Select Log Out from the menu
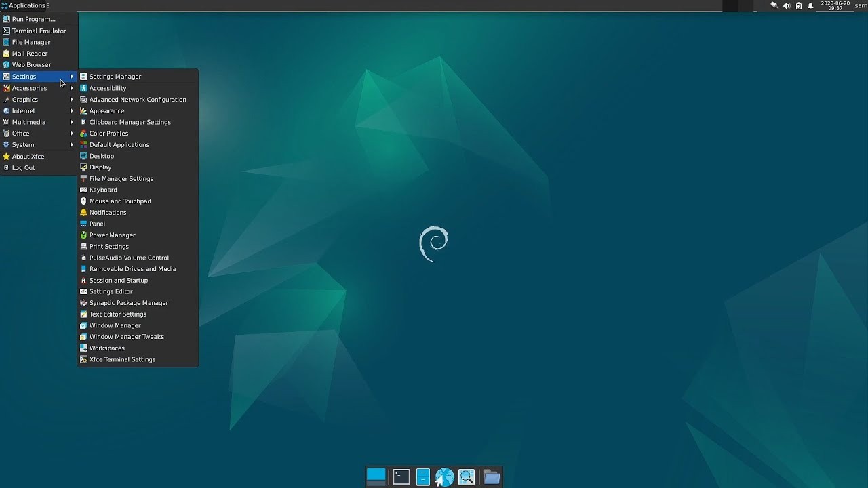 (39, 168)
